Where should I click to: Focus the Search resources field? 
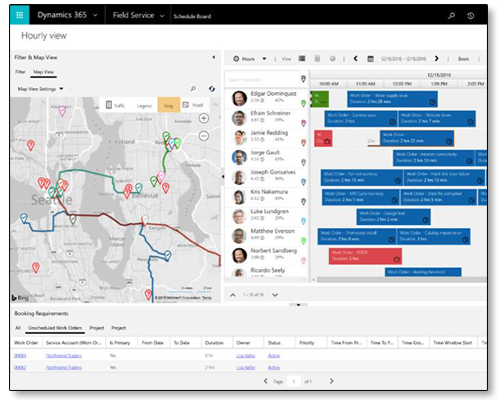tap(262, 79)
